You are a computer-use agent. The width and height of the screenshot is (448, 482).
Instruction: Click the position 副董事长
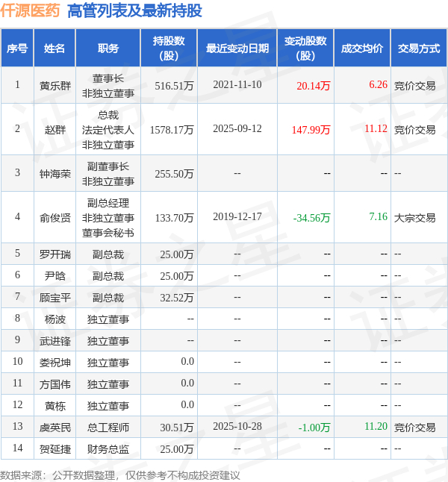point(108,166)
